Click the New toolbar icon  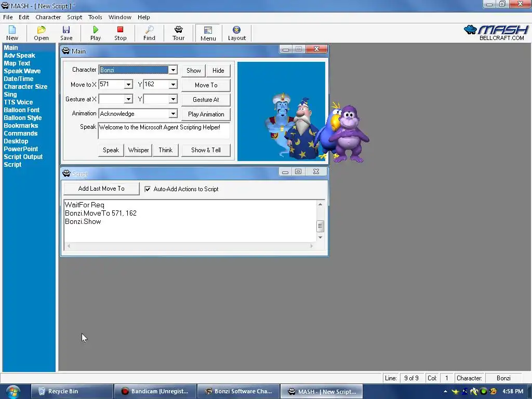tap(12, 33)
